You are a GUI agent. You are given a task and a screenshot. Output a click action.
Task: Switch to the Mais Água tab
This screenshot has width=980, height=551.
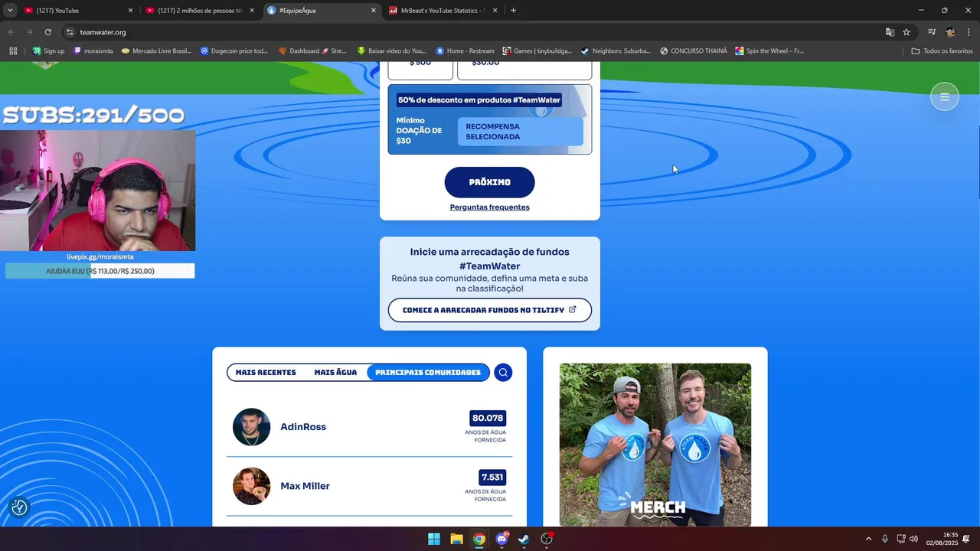[335, 373]
